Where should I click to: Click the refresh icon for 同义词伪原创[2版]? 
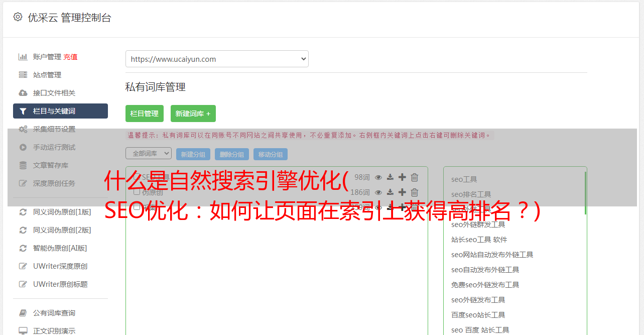[x=23, y=230]
